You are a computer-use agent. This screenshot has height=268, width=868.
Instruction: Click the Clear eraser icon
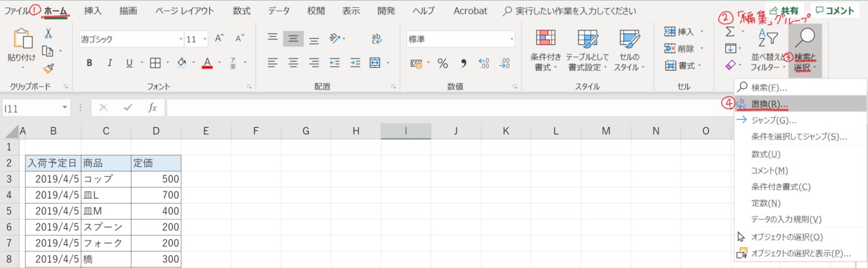(730, 66)
